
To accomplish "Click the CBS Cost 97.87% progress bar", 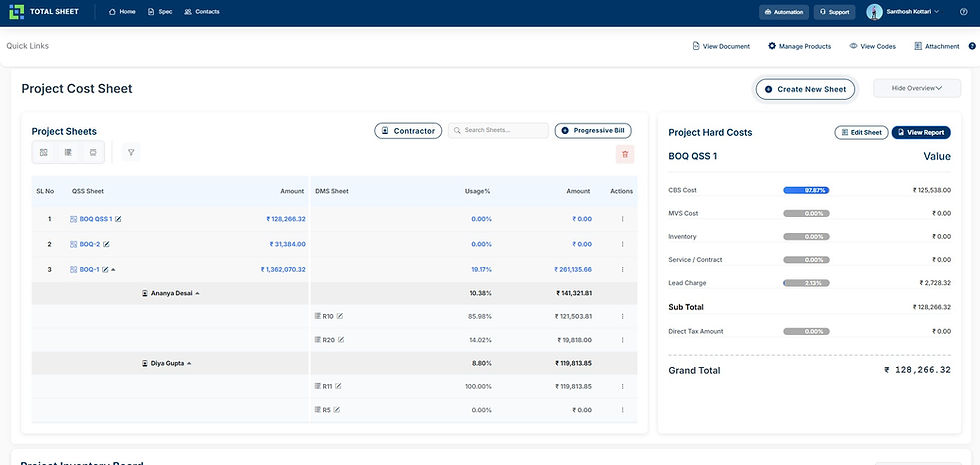I will point(806,190).
